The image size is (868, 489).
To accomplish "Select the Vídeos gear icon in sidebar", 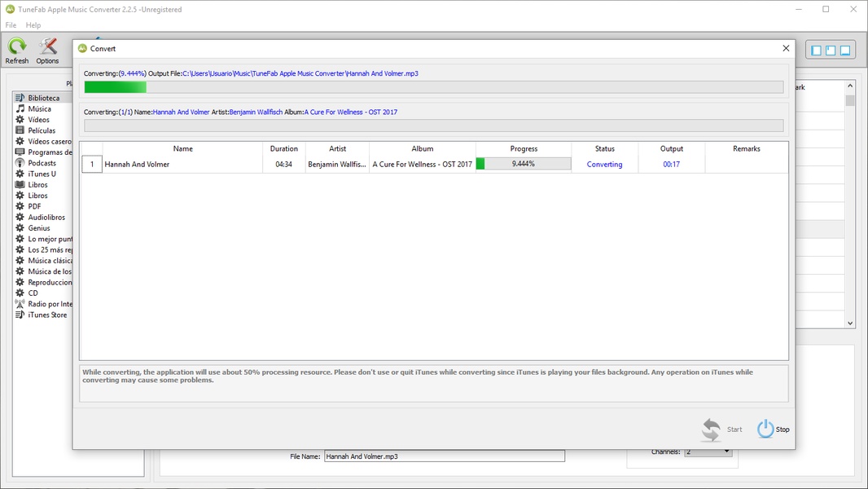I will click(20, 120).
